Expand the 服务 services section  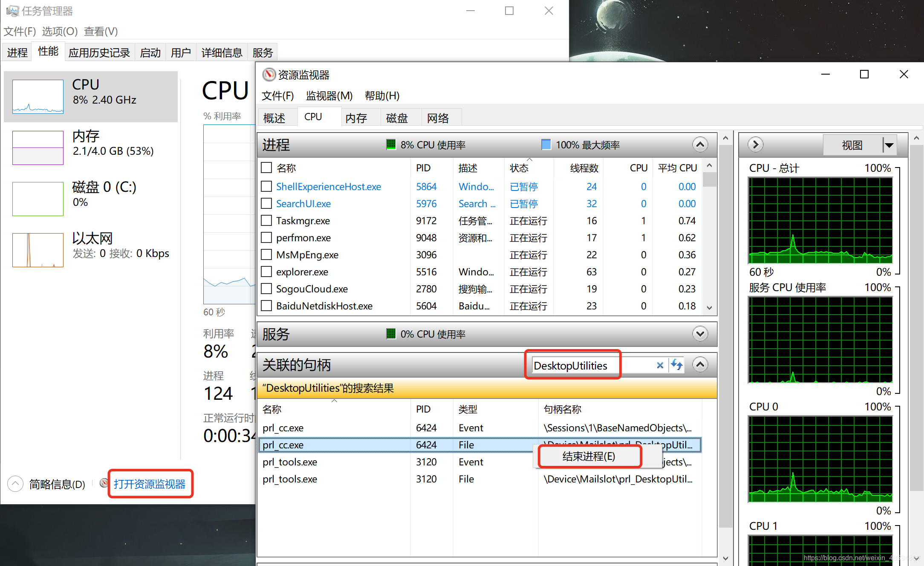click(x=700, y=334)
